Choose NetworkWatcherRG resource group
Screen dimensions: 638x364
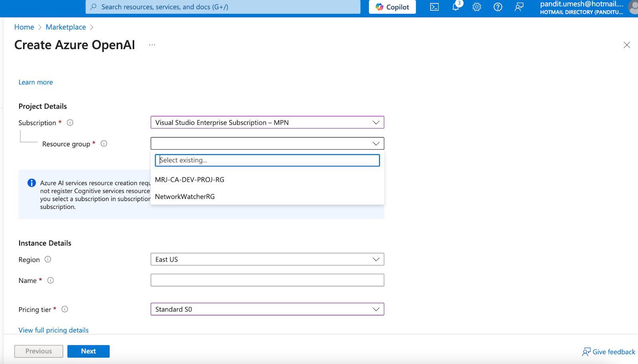point(267,197)
